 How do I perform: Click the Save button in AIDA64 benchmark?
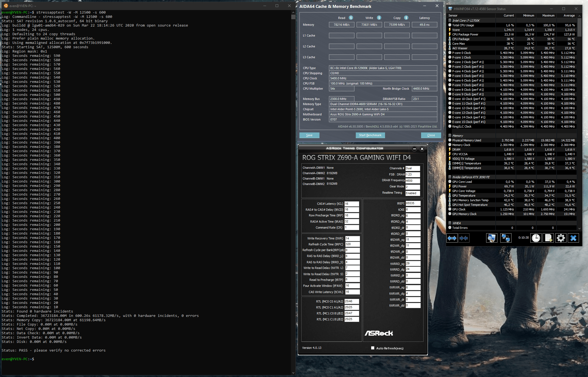point(309,135)
